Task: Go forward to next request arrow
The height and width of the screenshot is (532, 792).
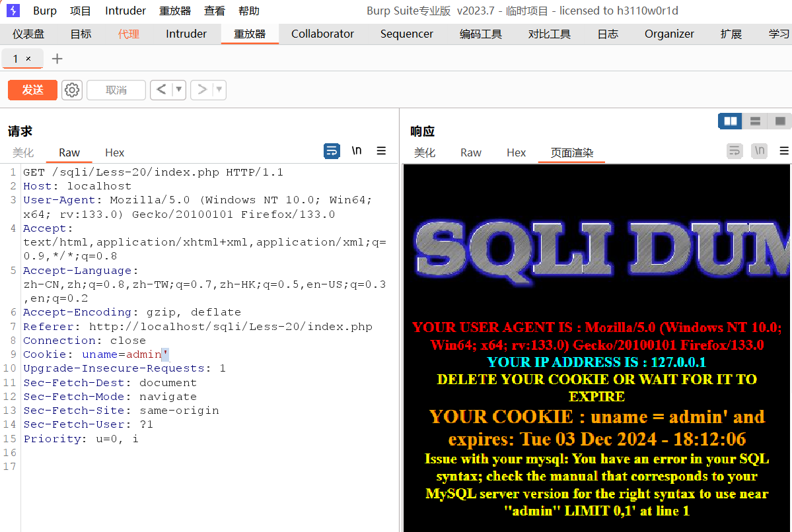Action: tap(202, 90)
